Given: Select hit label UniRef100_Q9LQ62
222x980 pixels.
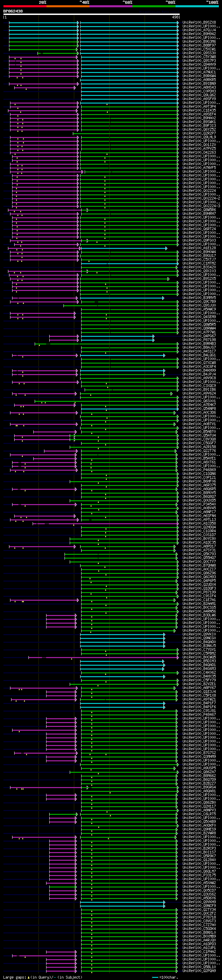Looking at the screenshot, I should [199, 95].
